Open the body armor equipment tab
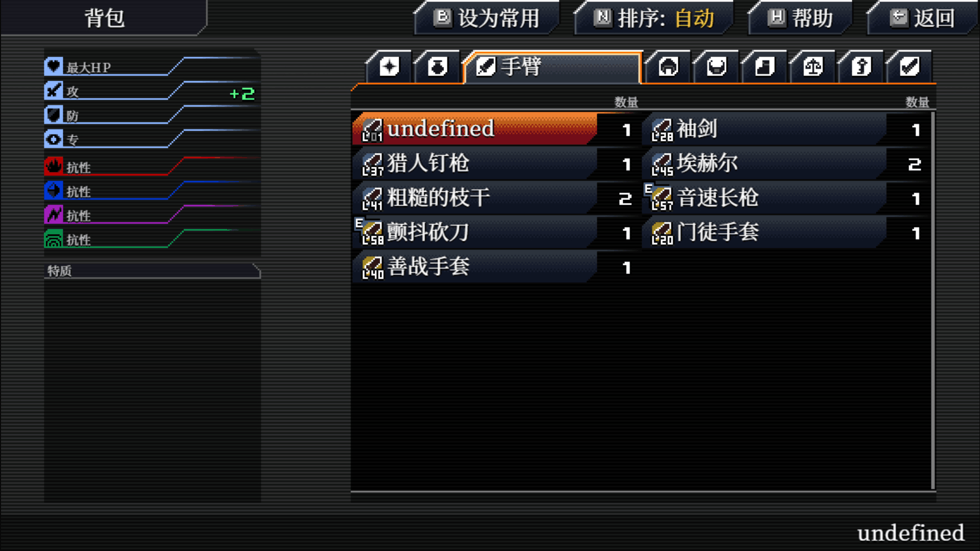Image resolution: width=980 pixels, height=551 pixels. (x=716, y=67)
